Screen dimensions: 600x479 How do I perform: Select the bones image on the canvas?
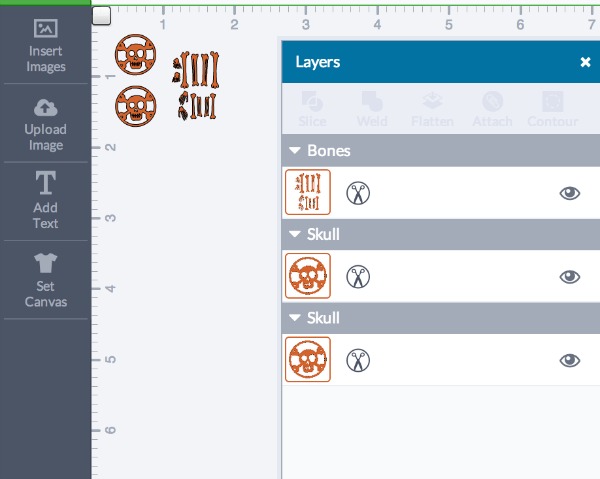pyautogui.click(x=197, y=86)
